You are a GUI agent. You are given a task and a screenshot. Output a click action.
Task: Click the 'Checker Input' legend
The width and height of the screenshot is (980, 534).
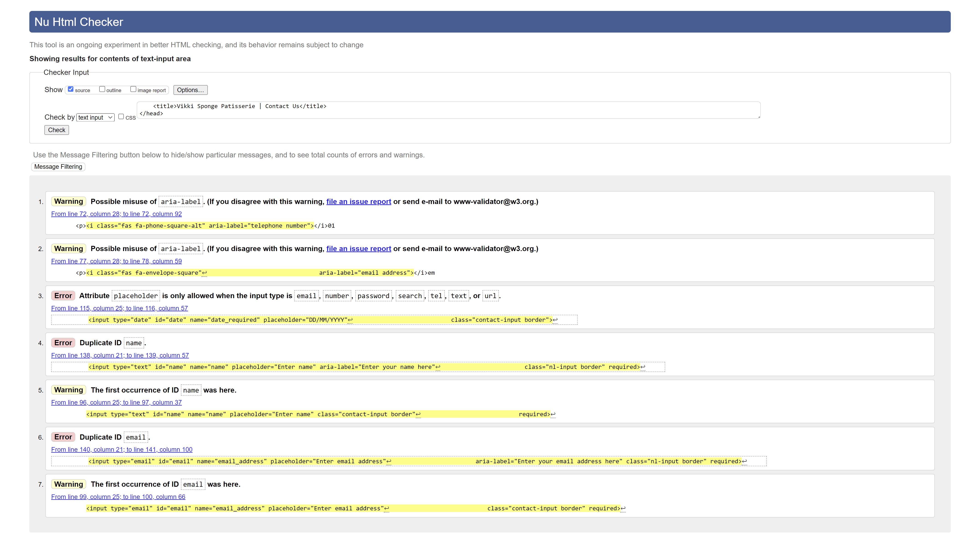pyautogui.click(x=66, y=72)
